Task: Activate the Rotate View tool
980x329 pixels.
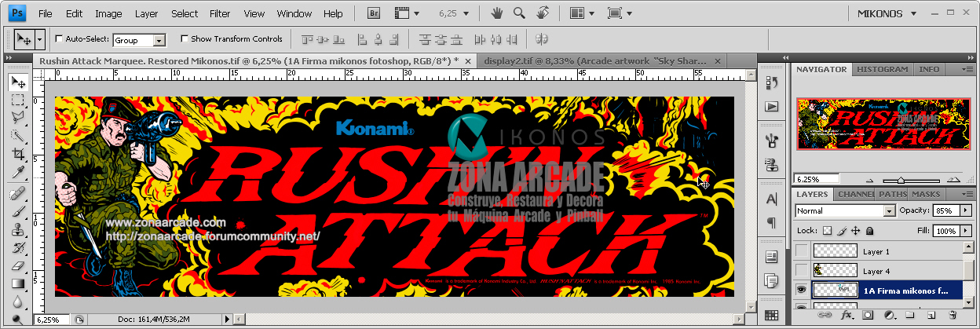Action: (x=542, y=13)
